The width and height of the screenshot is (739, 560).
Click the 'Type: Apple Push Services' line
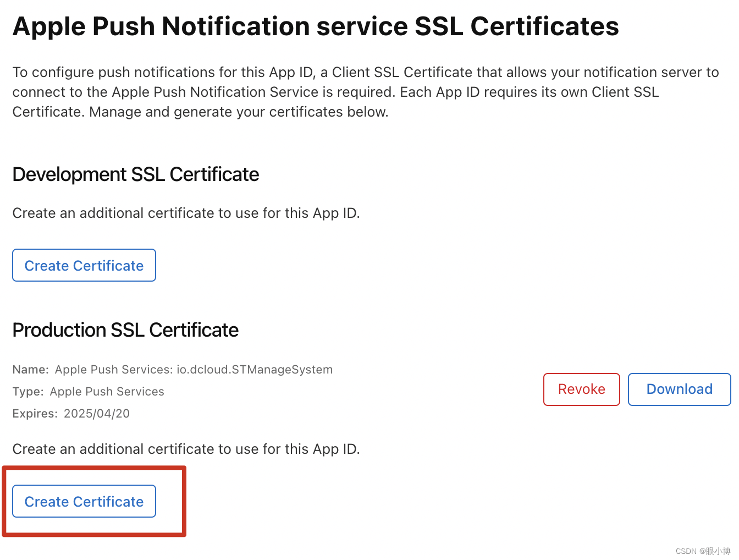click(x=89, y=392)
